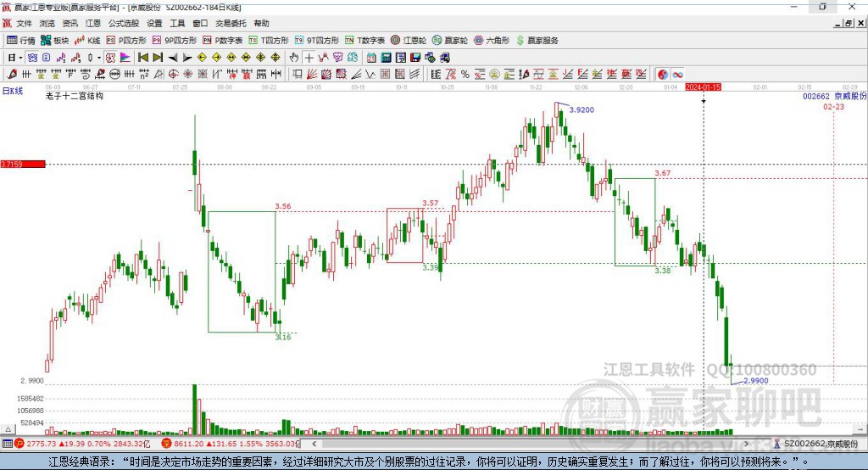Viewport: 868px width, 470px height.
Task: Select the hand pan tool
Action: pos(294,58)
